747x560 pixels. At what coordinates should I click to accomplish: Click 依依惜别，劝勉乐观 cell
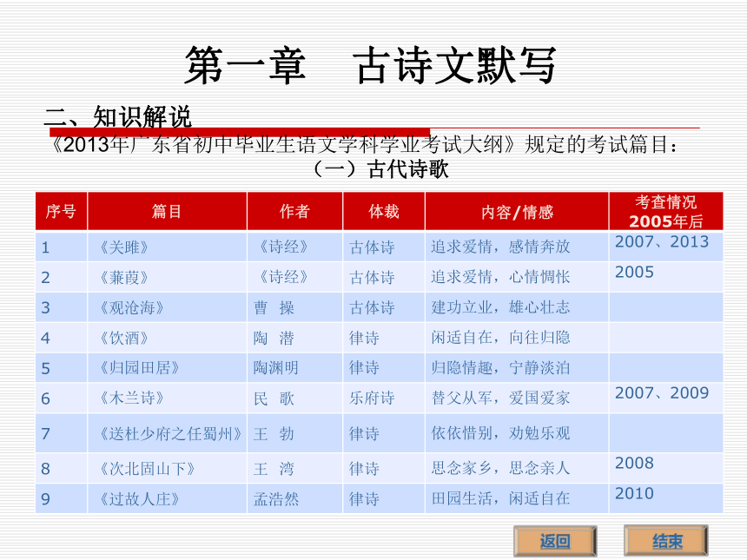click(x=517, y=433)
